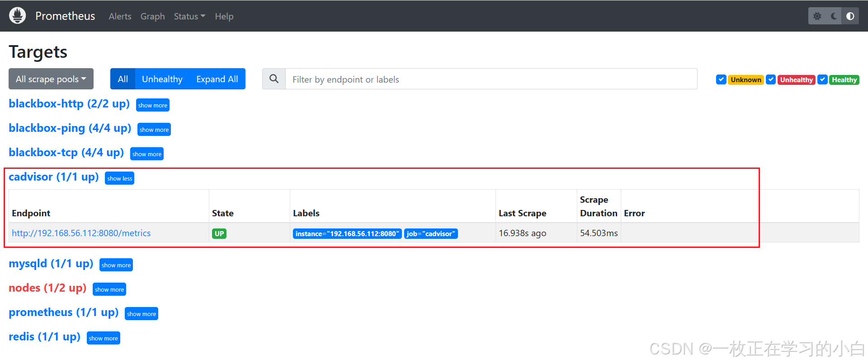The height and width of the screenshot is (363, 868).
Task: Open the cadvisor metrics endpoint link
Action: pos(81,233)
